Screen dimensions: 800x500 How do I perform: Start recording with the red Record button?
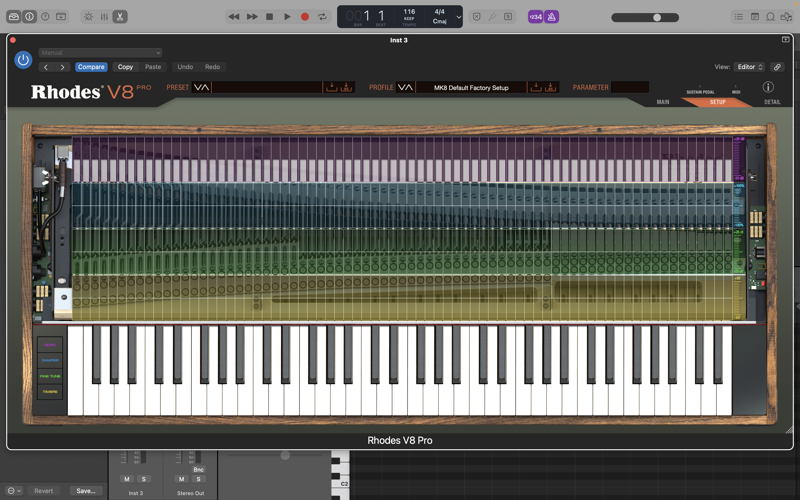[x=305, y=17]
